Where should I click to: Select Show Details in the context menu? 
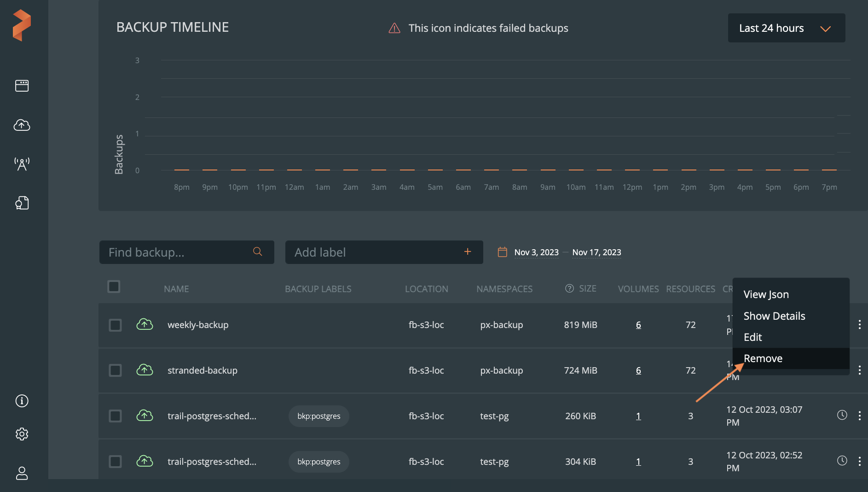pos(774,316)
